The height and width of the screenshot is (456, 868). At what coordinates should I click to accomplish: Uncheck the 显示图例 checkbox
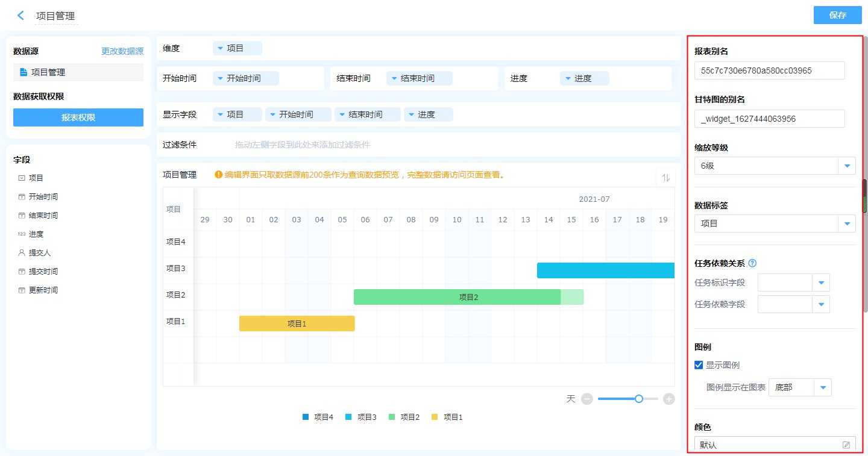pyautogui.click(x=699, y=365)
